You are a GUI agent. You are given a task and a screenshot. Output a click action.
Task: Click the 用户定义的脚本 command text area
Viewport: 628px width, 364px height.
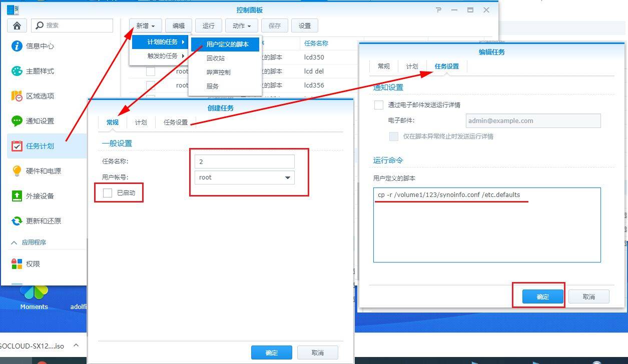(x=487, y=225)
